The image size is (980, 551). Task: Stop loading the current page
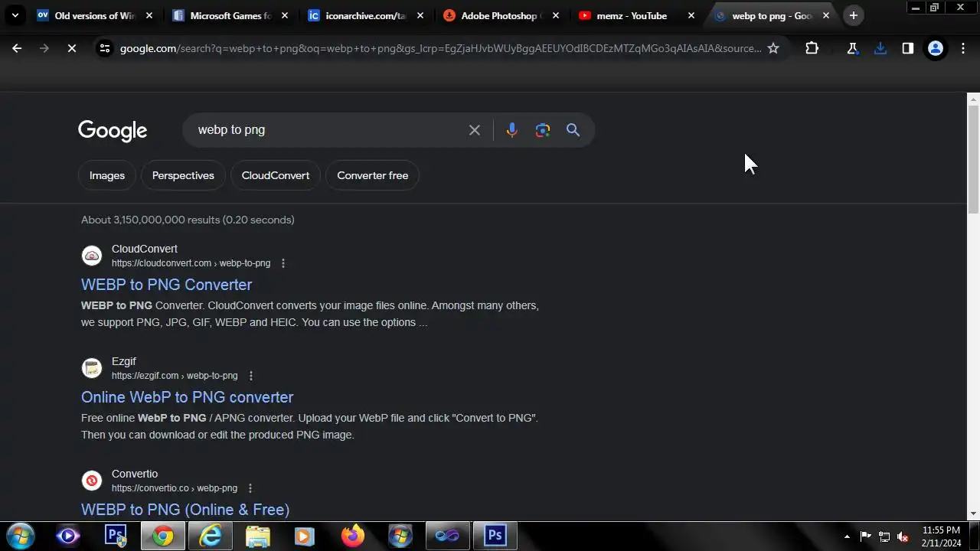(x=71, y=48)
